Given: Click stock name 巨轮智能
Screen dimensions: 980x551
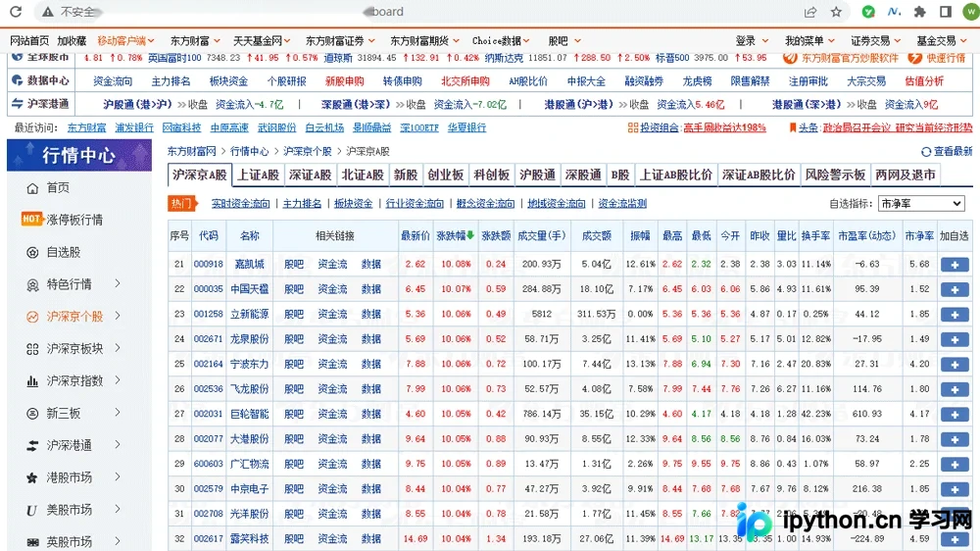Looking at the screenshot, I should pos(249,414).
